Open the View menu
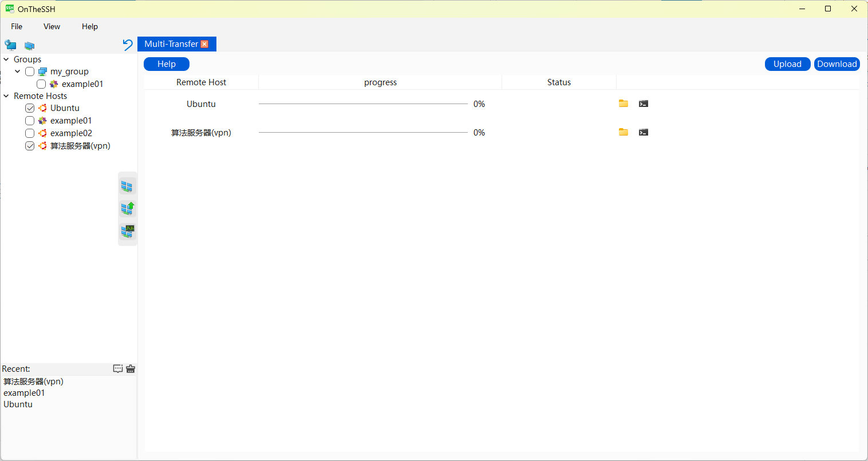Image resolution: width=868 pixels, height=461 pixels. tap(52, 26)
